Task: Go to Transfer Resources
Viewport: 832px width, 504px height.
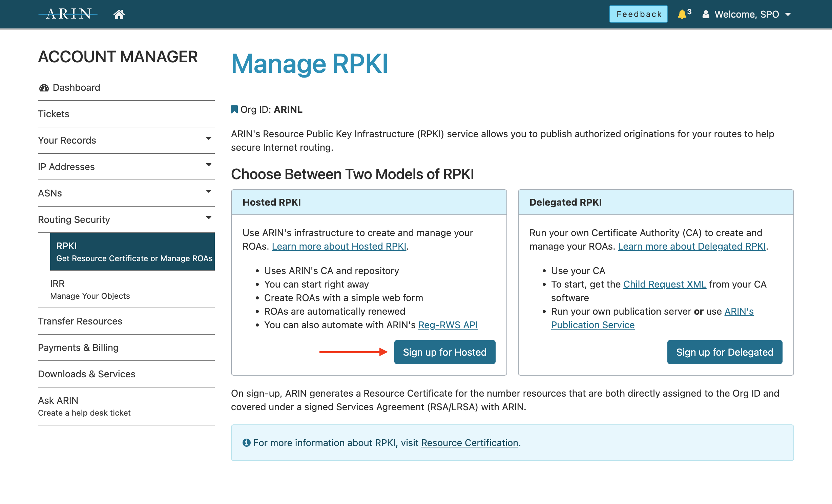Action: tap(126, 321)
